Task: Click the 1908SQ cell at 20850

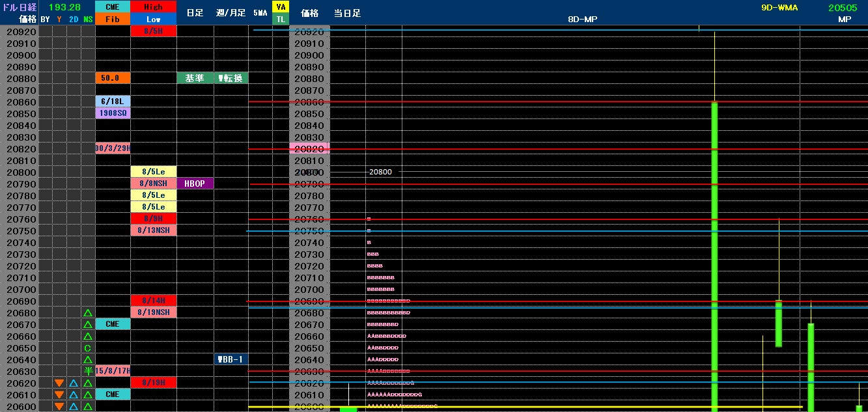Action: pyautogui.click(x=113, y=113)
